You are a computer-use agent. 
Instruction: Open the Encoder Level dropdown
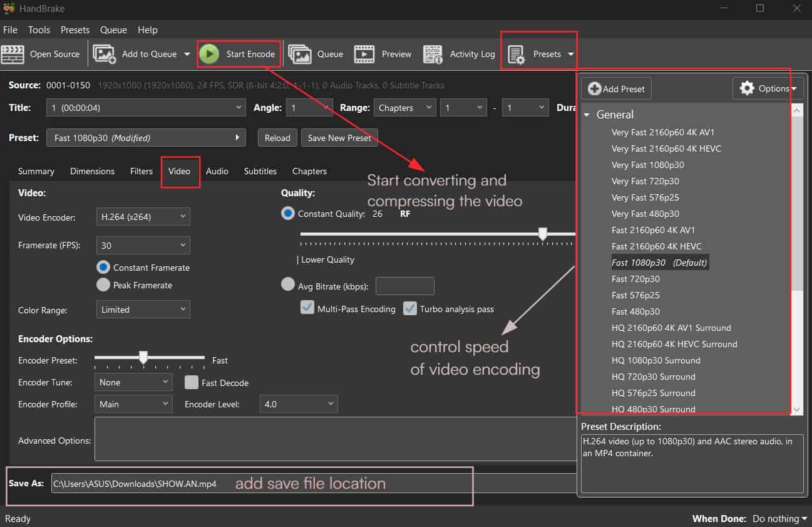[x=299, y=404]
